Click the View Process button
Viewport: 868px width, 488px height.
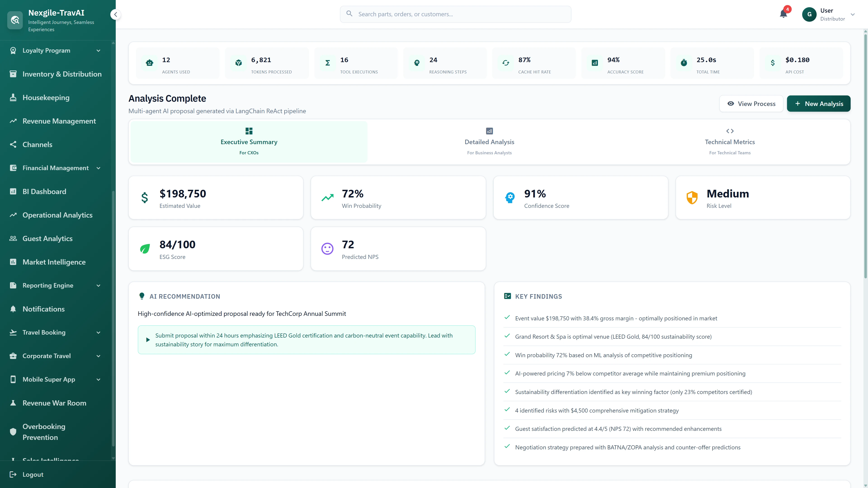[x=751, y=103]
